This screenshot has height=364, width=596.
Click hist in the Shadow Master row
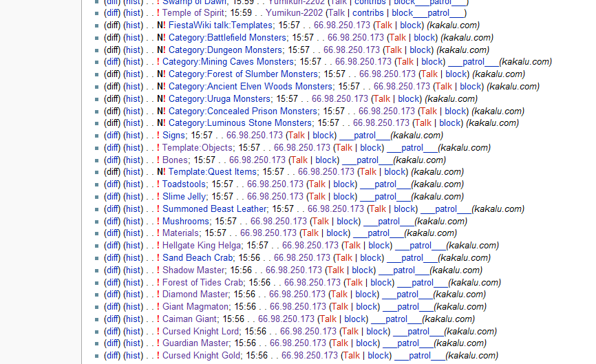coord(133,270)
